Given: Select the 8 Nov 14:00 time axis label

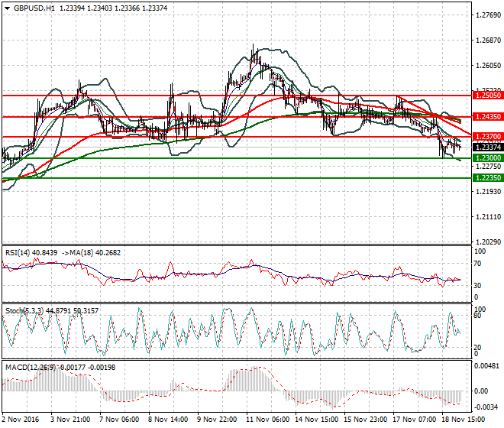Looking at the screenshot, I should [x=168, y=420].
